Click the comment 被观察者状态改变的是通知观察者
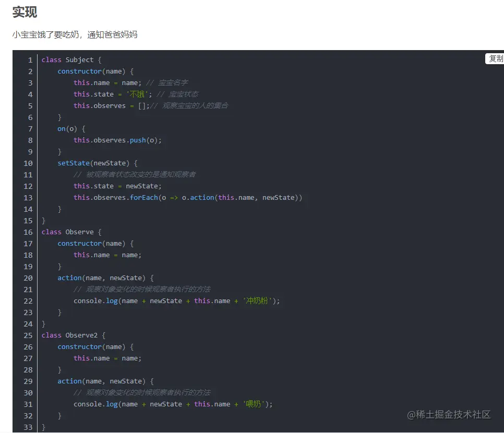This screenshot has width=504, height=433. tap(135, 175)
